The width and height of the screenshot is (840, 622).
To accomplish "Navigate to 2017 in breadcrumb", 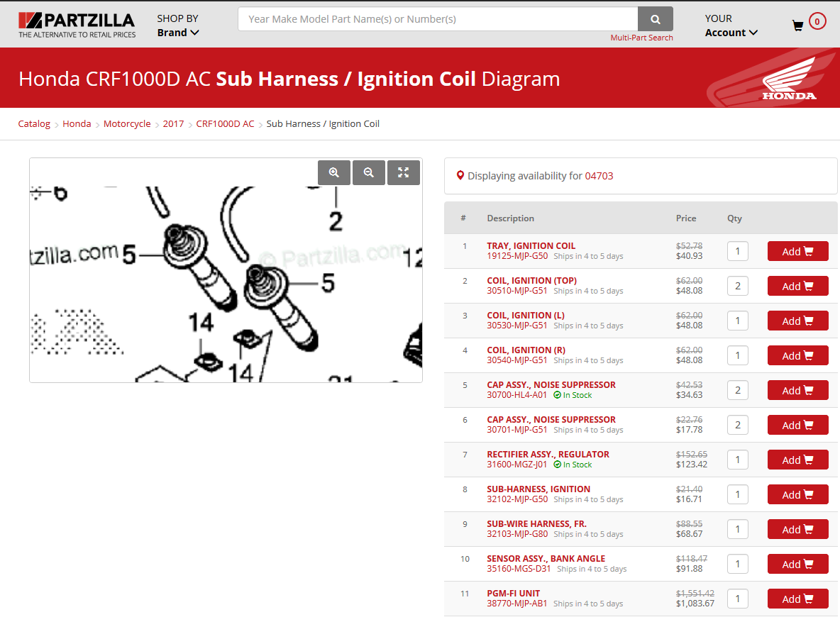I will pos(173,124).
